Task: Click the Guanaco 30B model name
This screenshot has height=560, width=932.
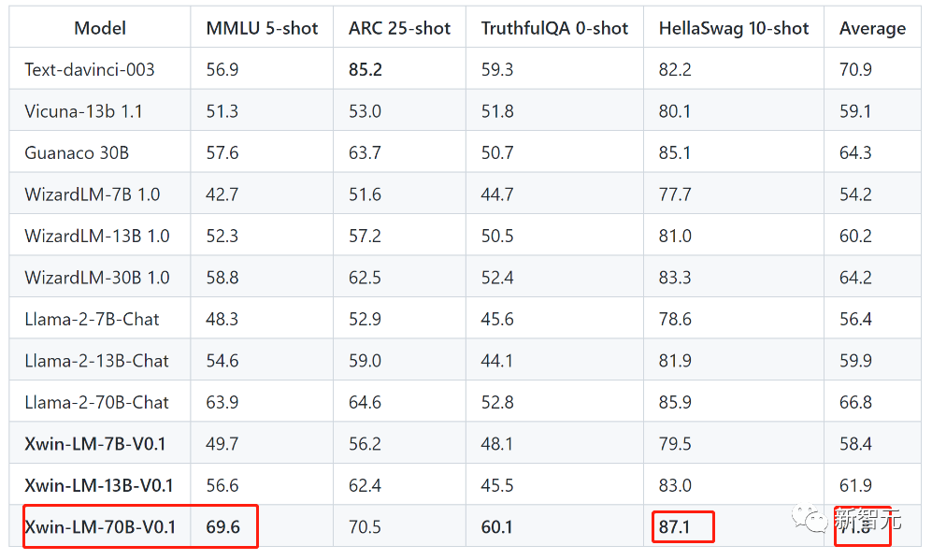Action: tap(77, 152)
